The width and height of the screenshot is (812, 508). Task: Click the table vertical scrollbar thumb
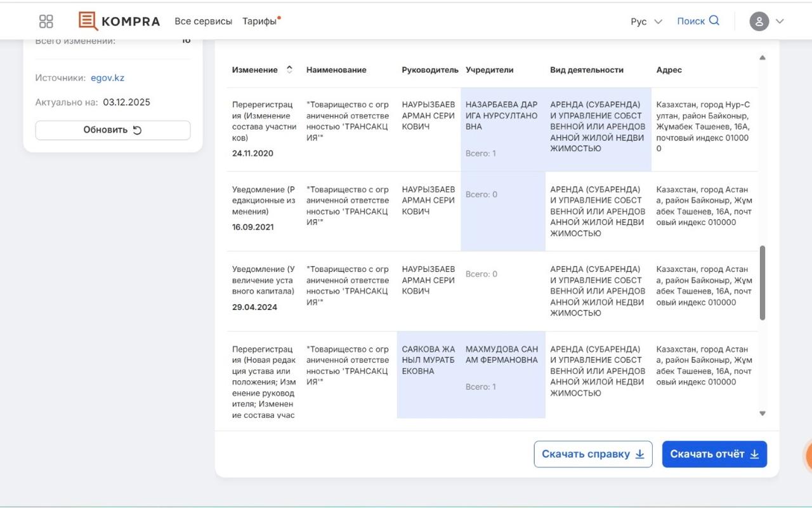pyautogui.click(x=762, y=283)
